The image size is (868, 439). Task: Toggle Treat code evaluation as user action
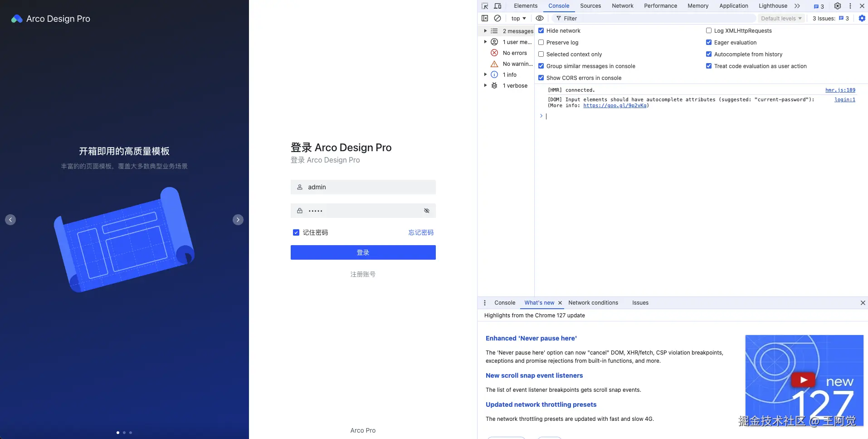click(709, 66)
